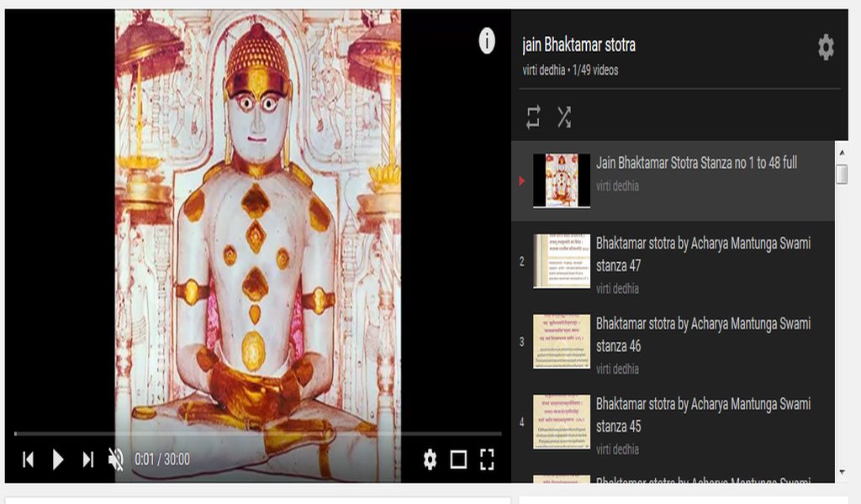Show video info card
The width and height of the screenshot is (861, 504).
[x=487, y=40]
